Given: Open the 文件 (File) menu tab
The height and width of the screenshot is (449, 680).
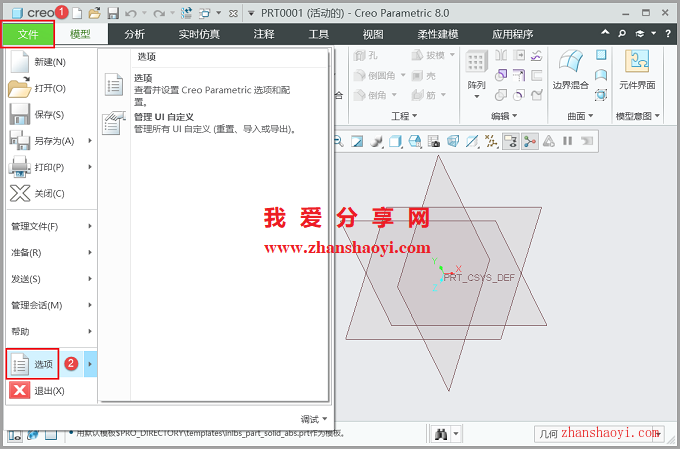Looking at the screenshot, I should [x=28, y=34].
